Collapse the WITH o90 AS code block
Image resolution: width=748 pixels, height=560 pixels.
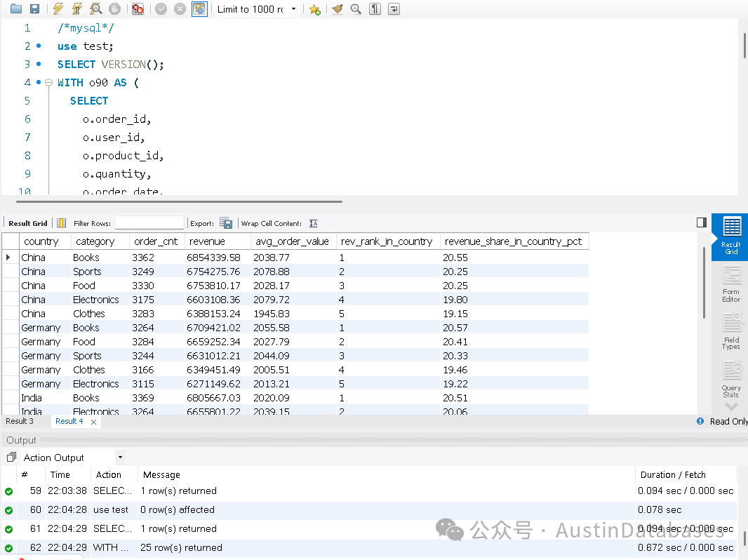point(48,83)
